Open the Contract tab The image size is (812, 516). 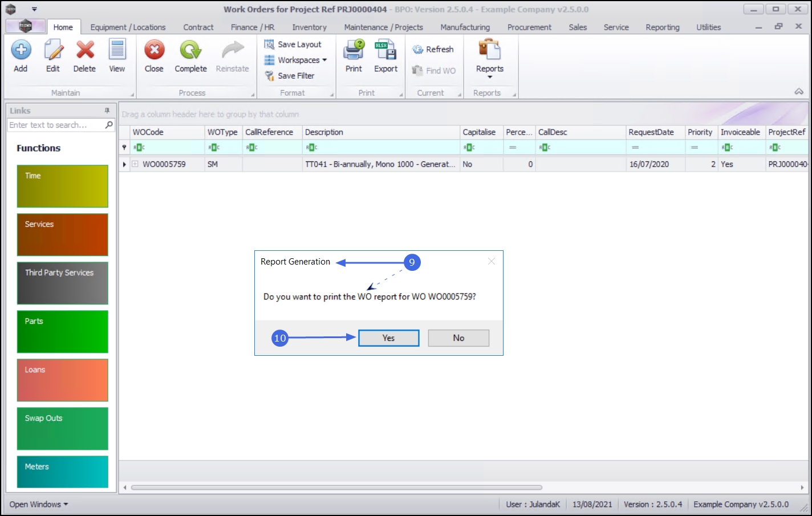pos(198,27)
